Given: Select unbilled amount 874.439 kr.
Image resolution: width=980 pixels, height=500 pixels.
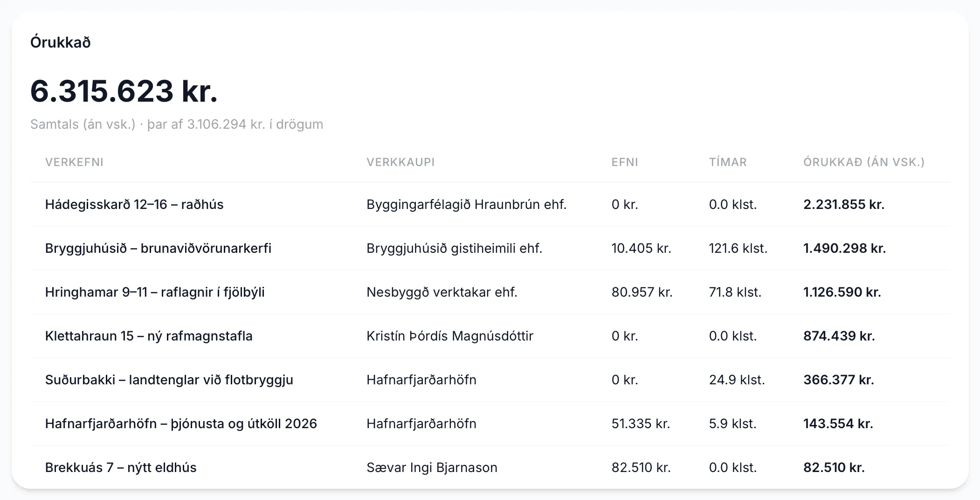Looking at the screenshot, I should (839, 336).
